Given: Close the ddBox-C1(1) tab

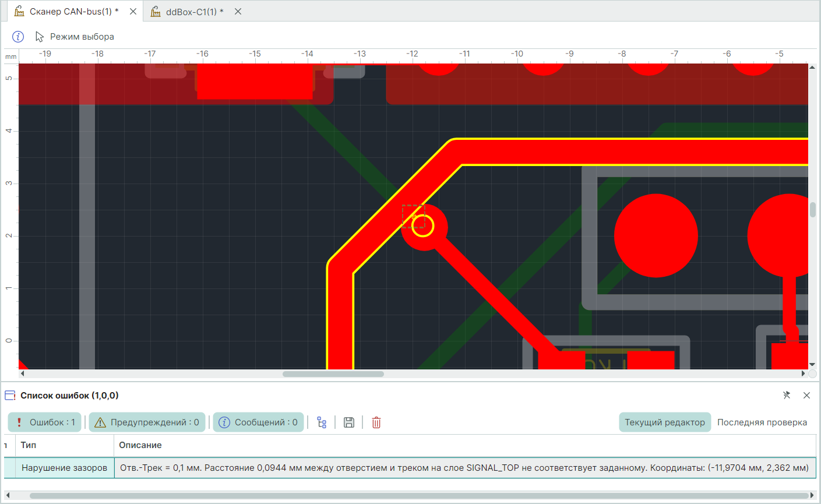Looking at the screenshot, I should 238,12.
